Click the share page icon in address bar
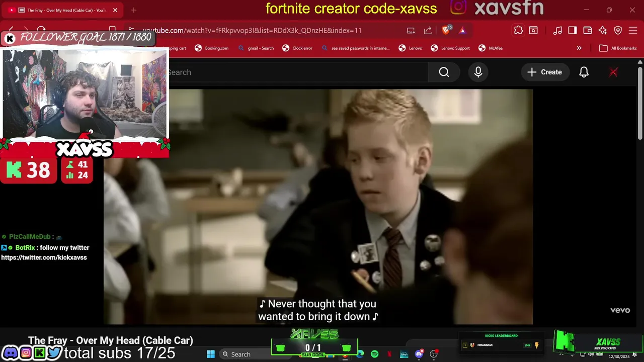Viewport: 644px width, 362px height. pos(428,30)
